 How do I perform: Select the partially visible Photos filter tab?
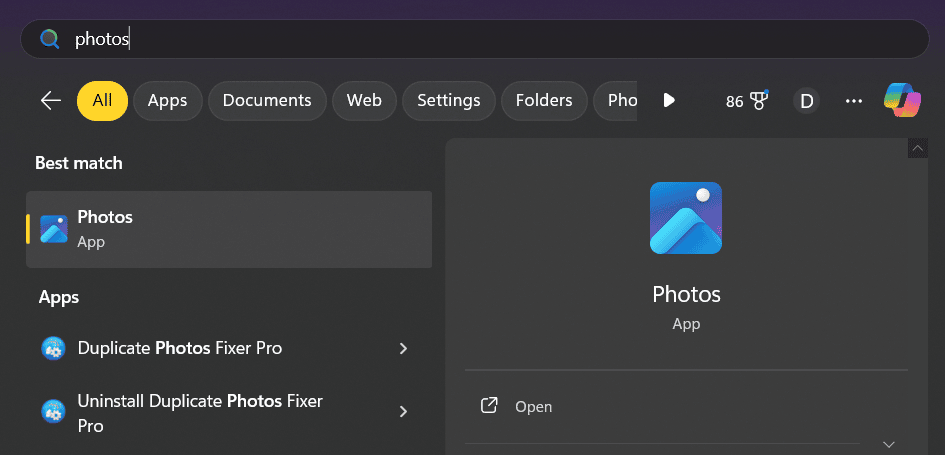pos(615,101)
